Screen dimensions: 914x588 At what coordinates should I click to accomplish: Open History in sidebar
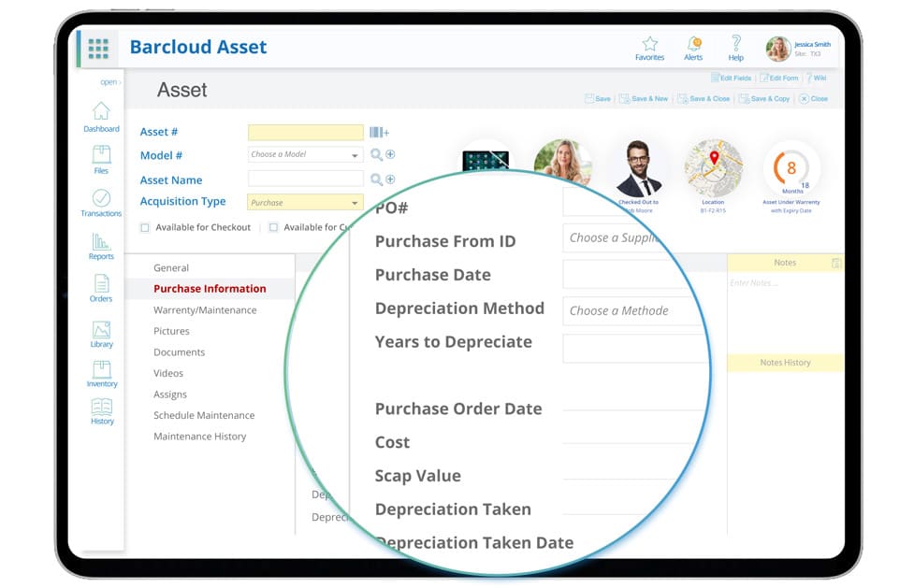click(x=102, y=411)
